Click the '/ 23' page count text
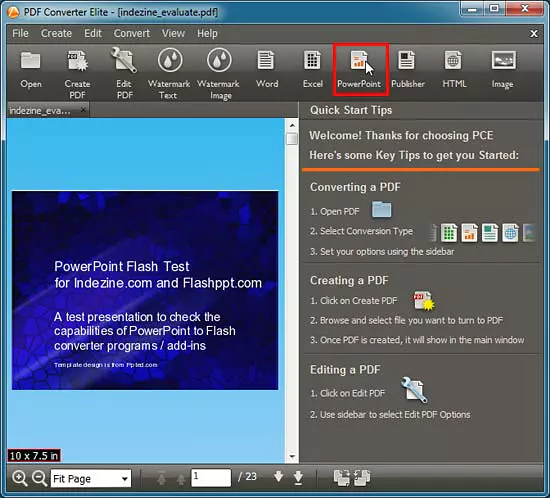The width and height of the screenshot is (550, 498). pyautogui.click(x=248, y=477)
